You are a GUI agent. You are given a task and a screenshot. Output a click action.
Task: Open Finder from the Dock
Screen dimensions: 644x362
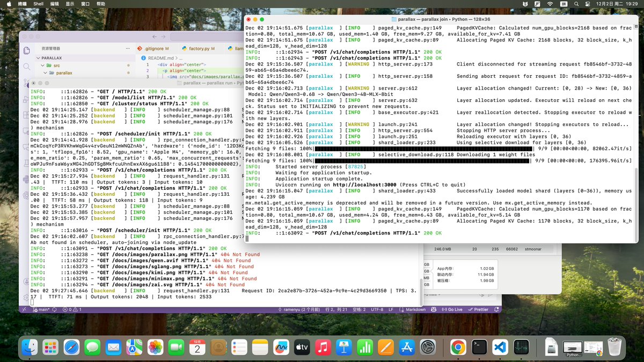pyautogui.click(x=30, y=347)
